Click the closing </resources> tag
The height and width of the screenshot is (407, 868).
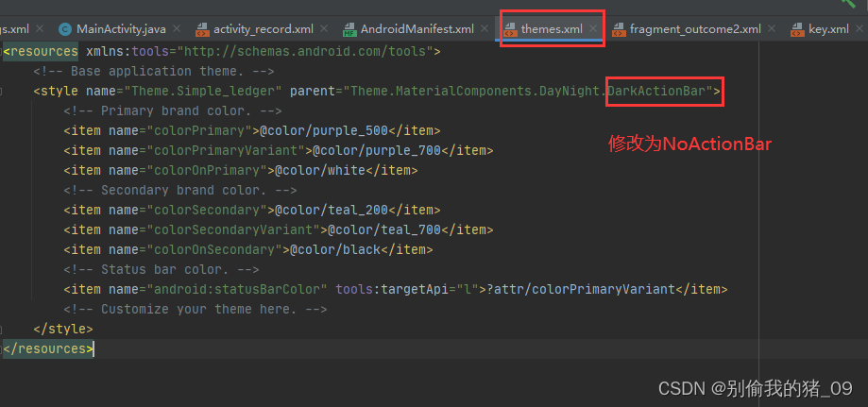pos(48,349)
